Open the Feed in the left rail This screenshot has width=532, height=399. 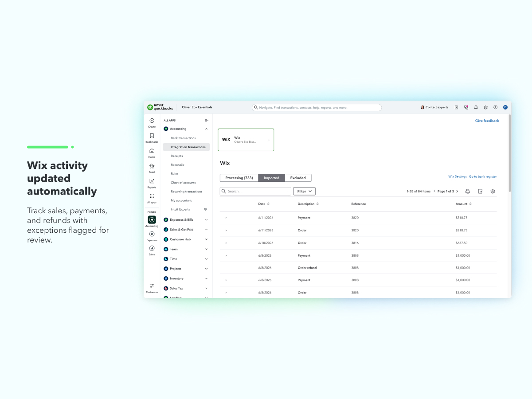(152, 168)
